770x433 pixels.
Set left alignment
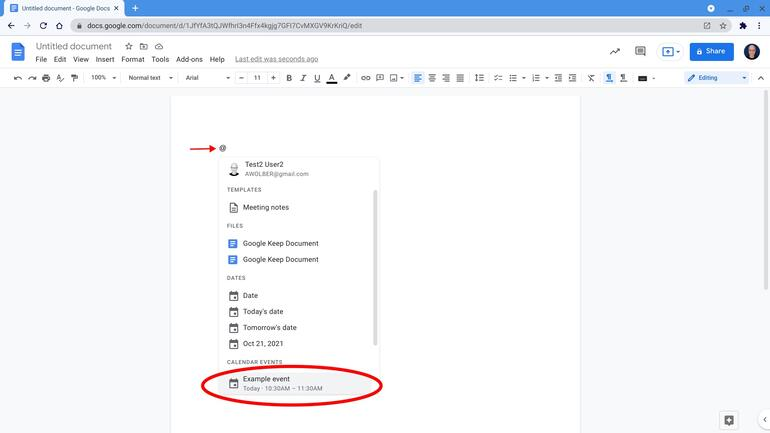(x=417, y=78)
